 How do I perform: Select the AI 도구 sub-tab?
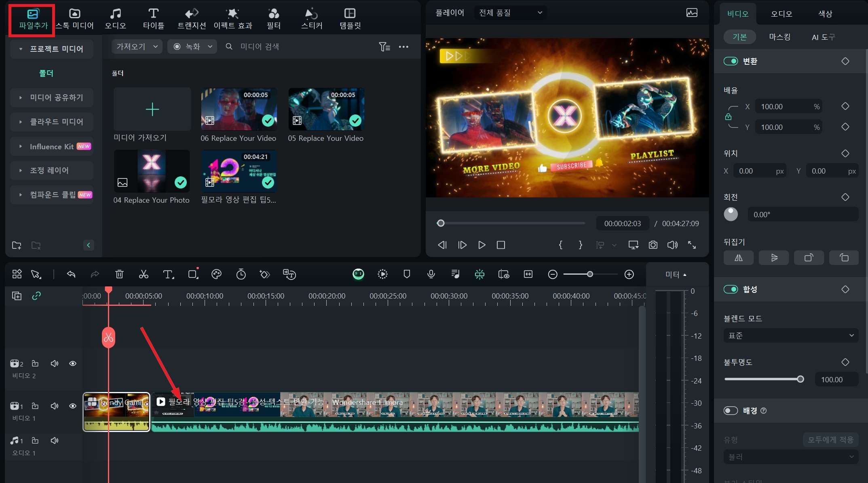click(823, 37)
